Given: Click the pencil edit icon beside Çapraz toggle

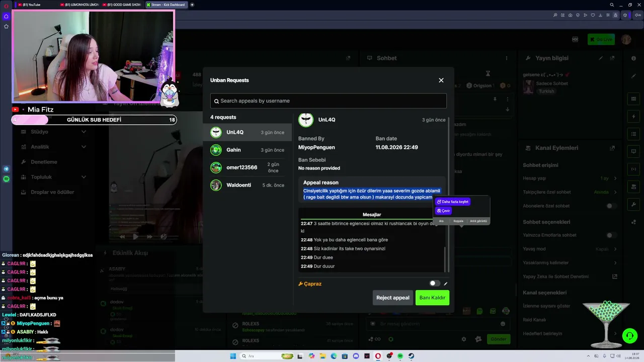Looking at the screenshot, I should pyautogui.click(x=446, y=284).
